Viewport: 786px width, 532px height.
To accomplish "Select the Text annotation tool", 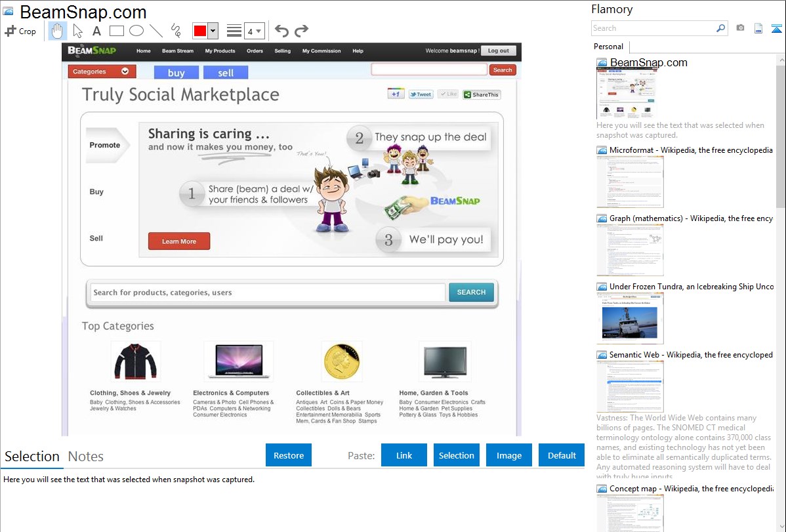I will pyautogui.click(x=96, y=31).
